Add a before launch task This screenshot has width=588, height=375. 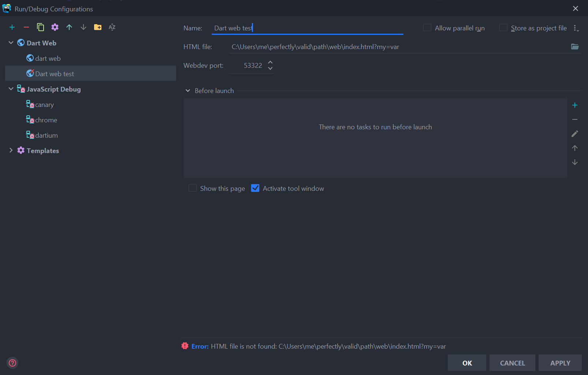pyautogui.click(x=575, y=105)
